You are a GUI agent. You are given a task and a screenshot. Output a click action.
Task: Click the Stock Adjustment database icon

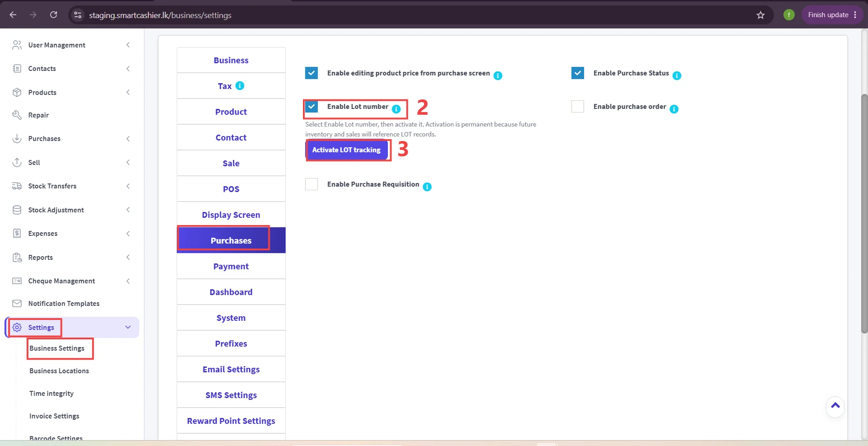point(17,210)
